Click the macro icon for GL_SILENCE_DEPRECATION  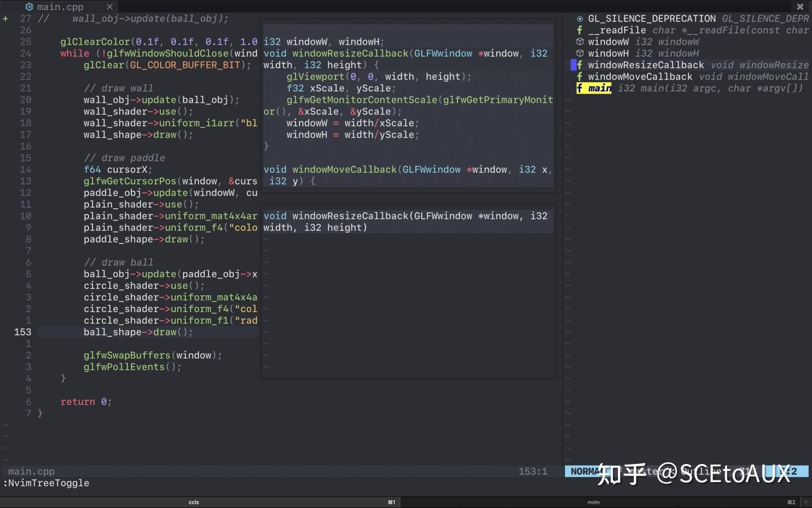click(x=579, y=18)
